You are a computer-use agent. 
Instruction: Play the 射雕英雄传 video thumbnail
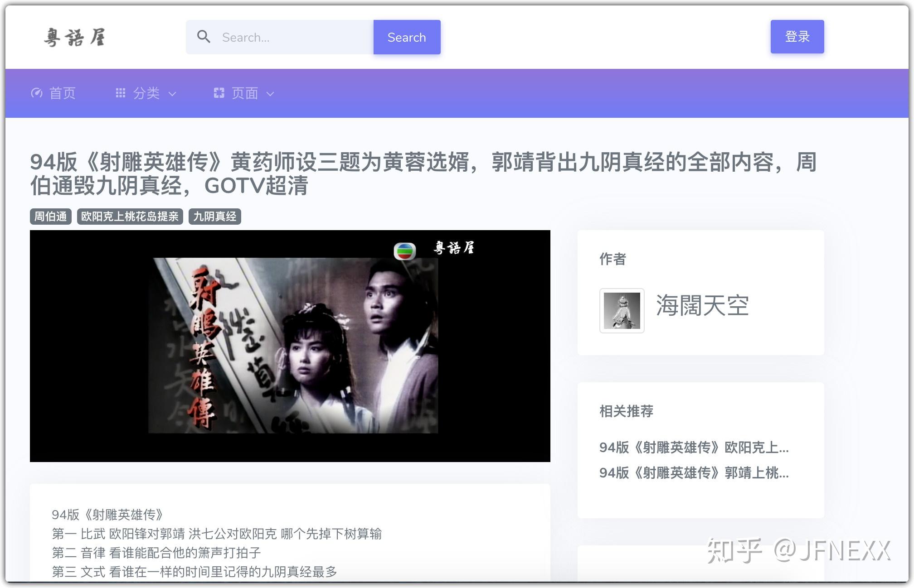coord(290,346)
